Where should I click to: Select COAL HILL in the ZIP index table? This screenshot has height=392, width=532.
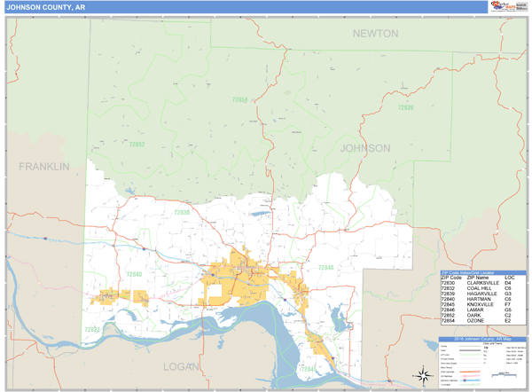point(479,288)
